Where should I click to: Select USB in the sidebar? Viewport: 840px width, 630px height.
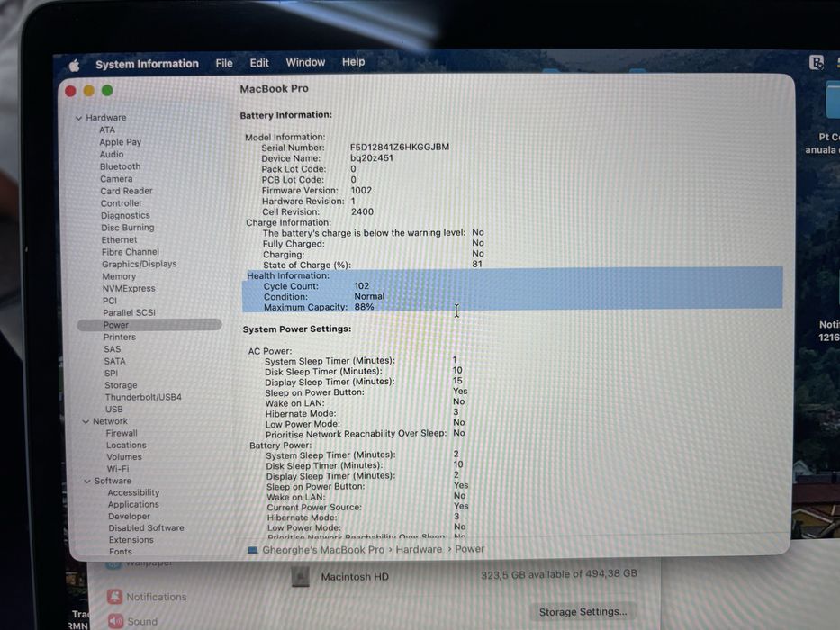[114, 409]
